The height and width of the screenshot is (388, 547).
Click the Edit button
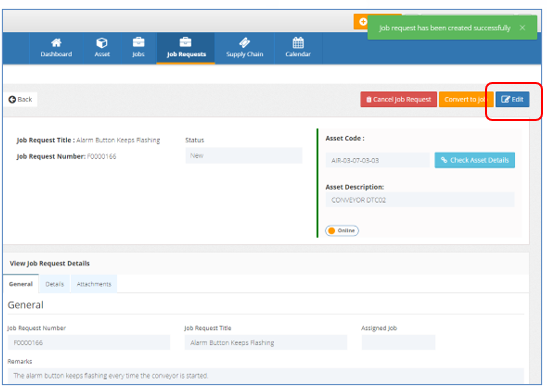(x=512, y=99)
